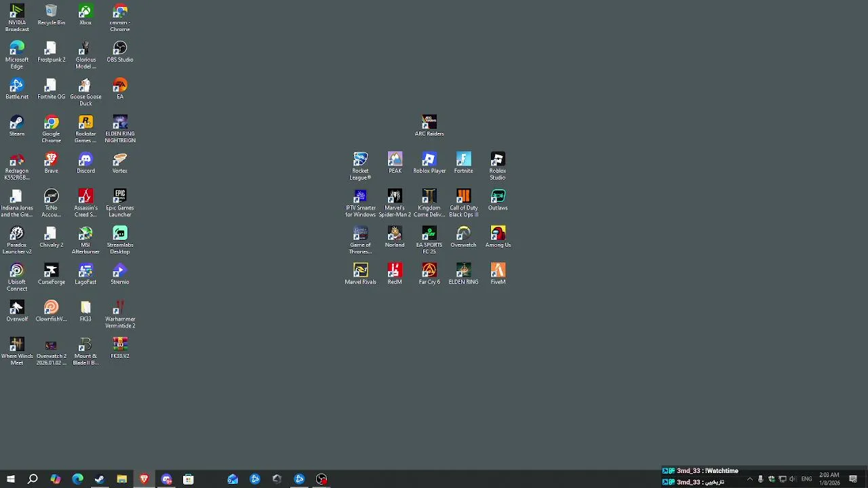Select the Frostpunk 2 desktop shortcut
The height and width of the screenshot is (488, 868).
pyautogui.click(x=52, y=52)
